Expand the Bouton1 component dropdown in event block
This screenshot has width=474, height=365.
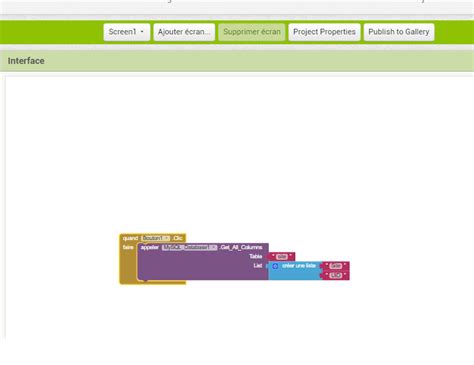156,238
